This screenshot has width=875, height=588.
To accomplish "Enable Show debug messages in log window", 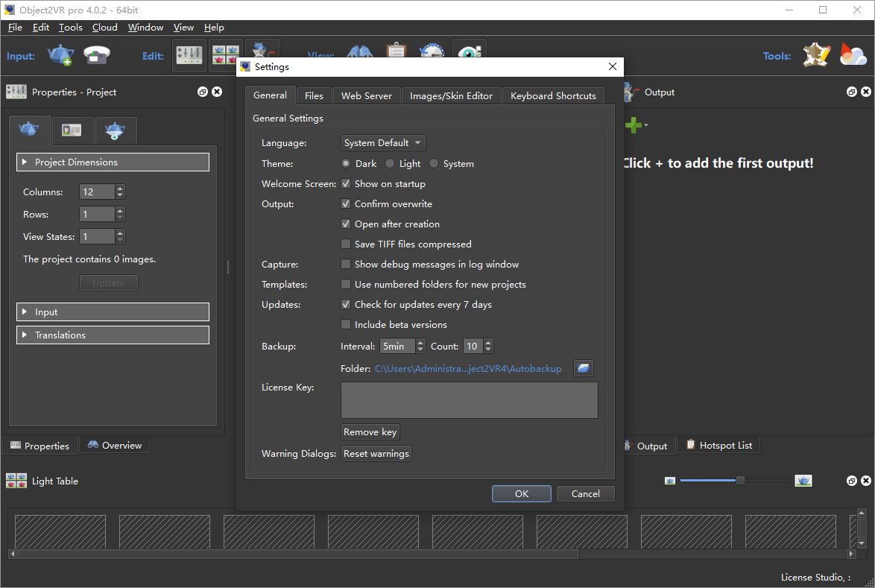I will pos(346,264).
